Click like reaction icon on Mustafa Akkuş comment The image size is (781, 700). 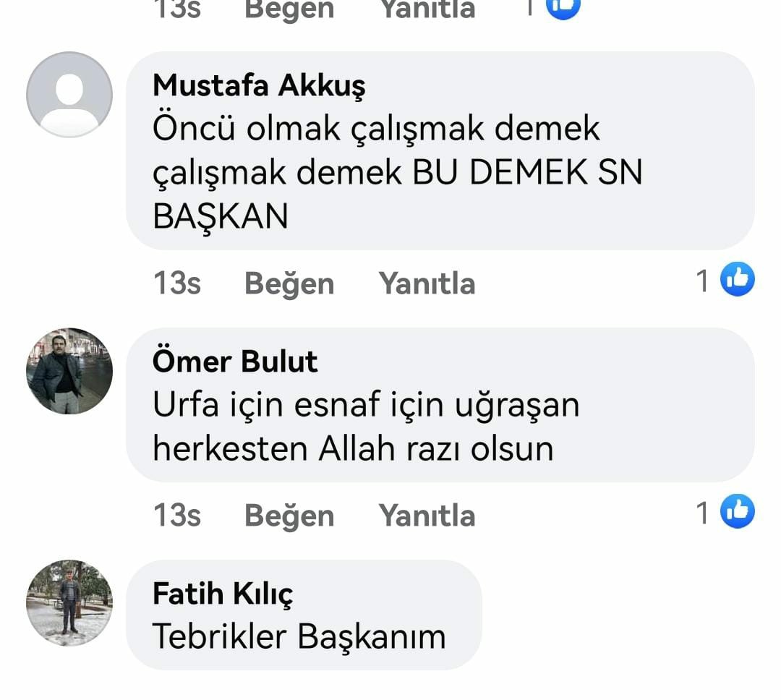click(x=737, y=279)
